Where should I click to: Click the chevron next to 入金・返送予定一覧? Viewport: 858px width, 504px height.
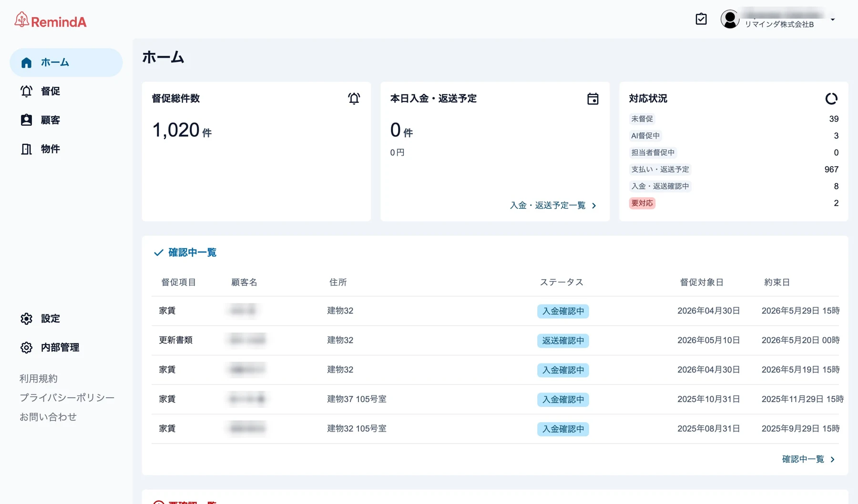click(594, 206)
